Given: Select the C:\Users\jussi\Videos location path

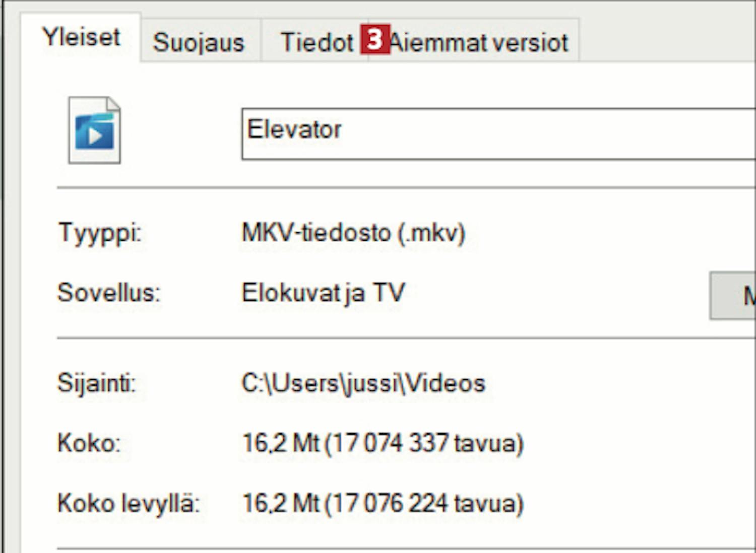Looking at the screenshot, I should [x=363, y=384].
